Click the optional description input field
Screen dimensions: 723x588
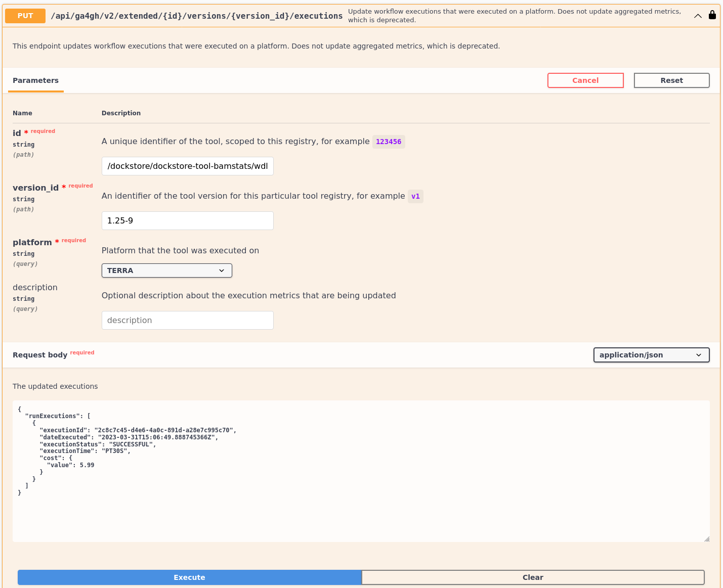click(187, 320)
